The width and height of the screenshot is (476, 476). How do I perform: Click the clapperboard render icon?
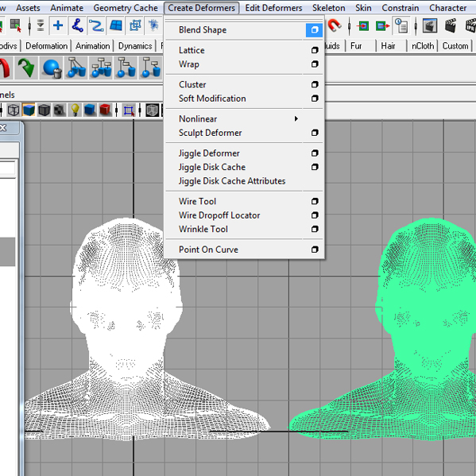(451, 25)
